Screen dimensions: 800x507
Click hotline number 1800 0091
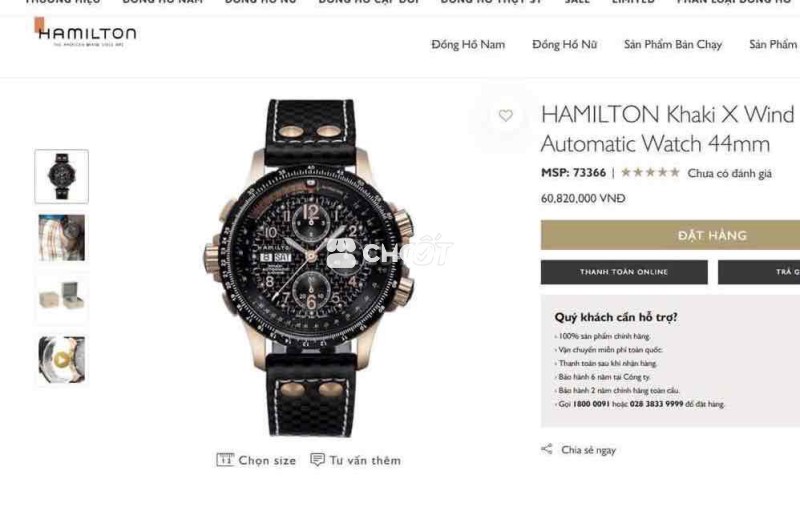pos(591,404)
